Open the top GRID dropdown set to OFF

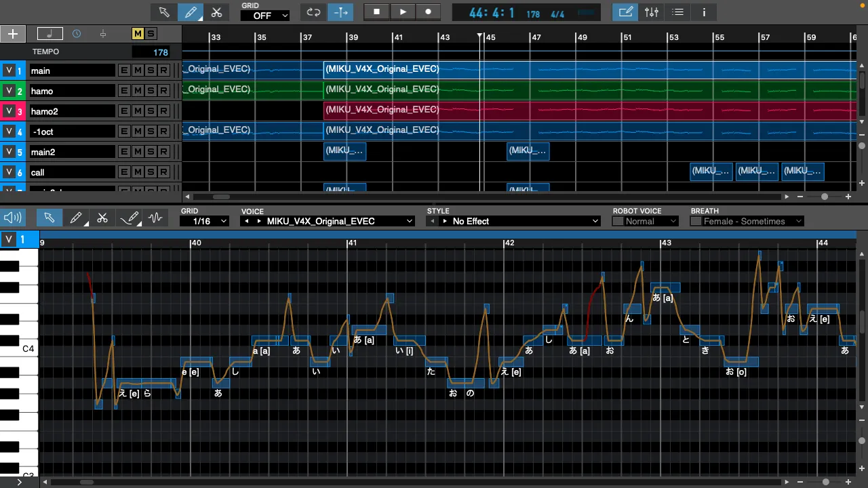[265, 16]
